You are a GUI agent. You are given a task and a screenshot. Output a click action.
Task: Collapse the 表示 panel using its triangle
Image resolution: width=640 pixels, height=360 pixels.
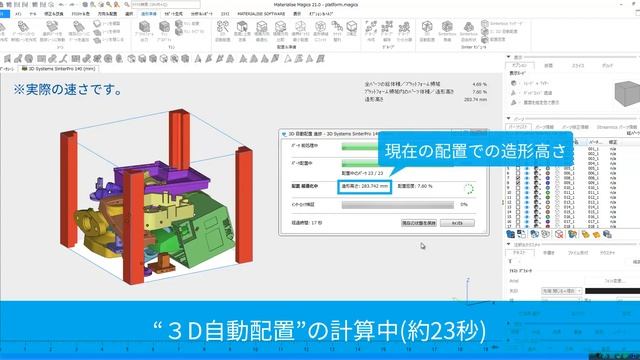click(x=509, y=57)
